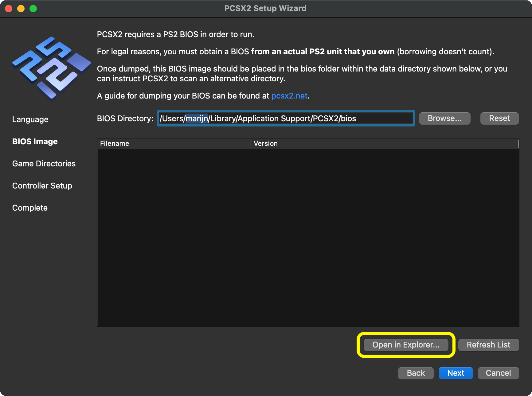Select the BIOS Image step
The width and height of the screenshot is (532, 396).
(35, 142)
